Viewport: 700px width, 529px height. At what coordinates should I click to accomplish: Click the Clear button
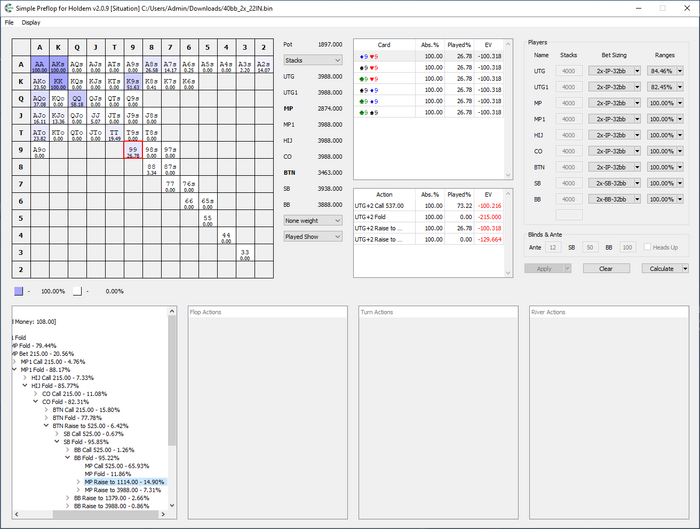[606, 268]
